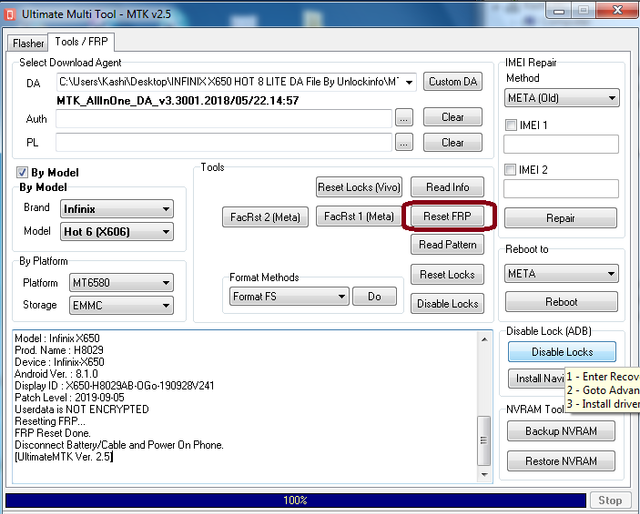Click the Restore NVRAM button

pos(561,461)
